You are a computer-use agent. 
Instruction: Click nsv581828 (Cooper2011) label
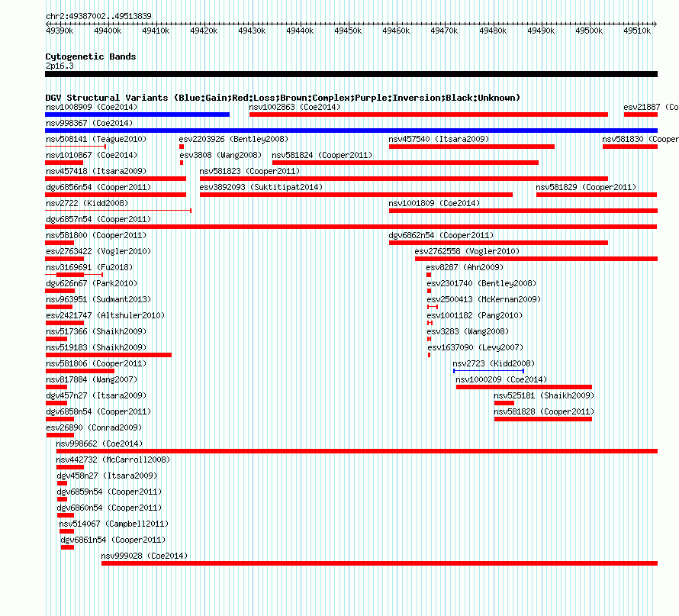pos(544,411)
